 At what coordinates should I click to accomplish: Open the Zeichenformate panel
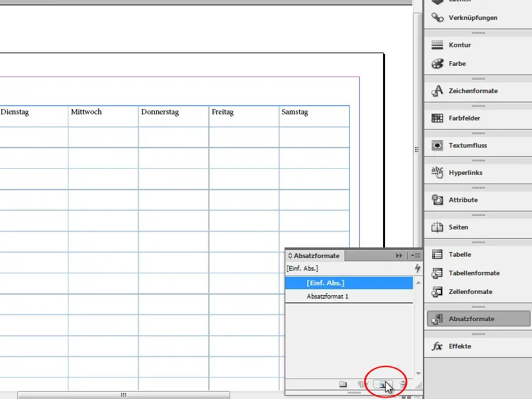coord(477,90)
